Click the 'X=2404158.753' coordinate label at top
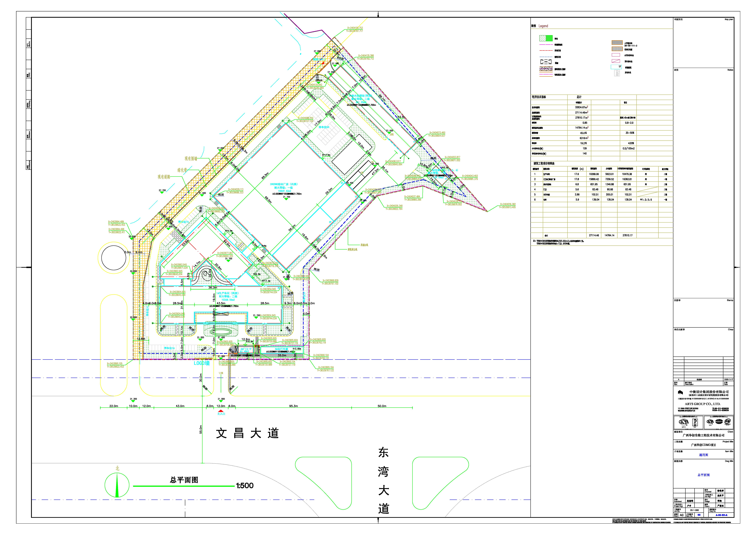The height and width of the screenshot is (534, 756). [x=355, y=28]
